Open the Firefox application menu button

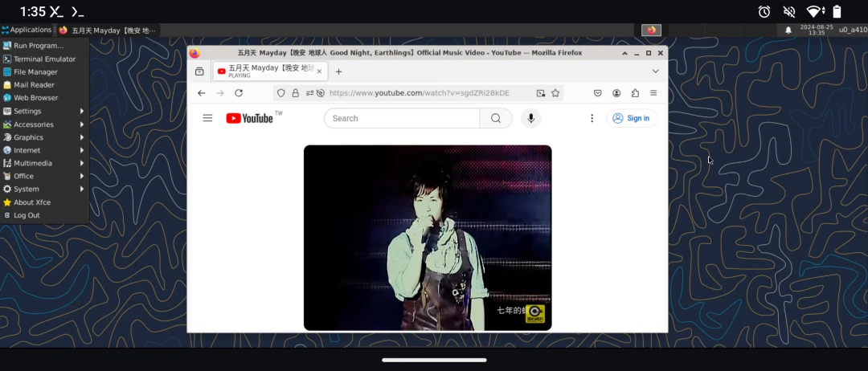pos(653,93)
